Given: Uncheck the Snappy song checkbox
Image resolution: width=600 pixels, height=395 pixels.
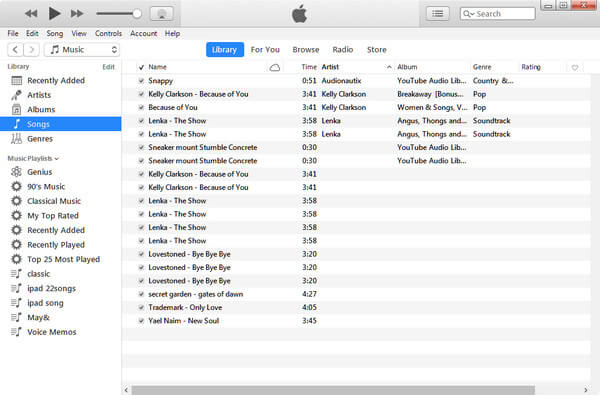Looking at the screenshot, I should click(x=141, y=81).
